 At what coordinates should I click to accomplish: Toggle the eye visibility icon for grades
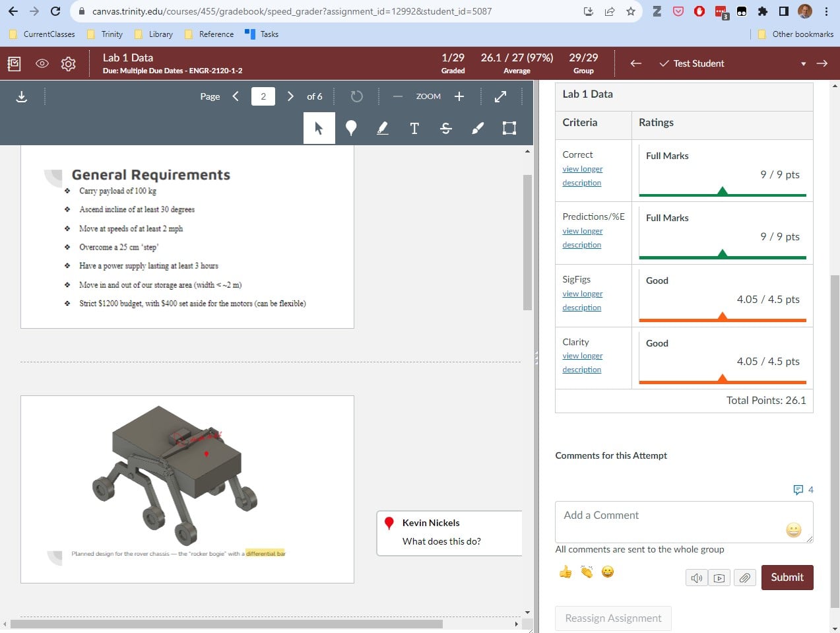42,63
